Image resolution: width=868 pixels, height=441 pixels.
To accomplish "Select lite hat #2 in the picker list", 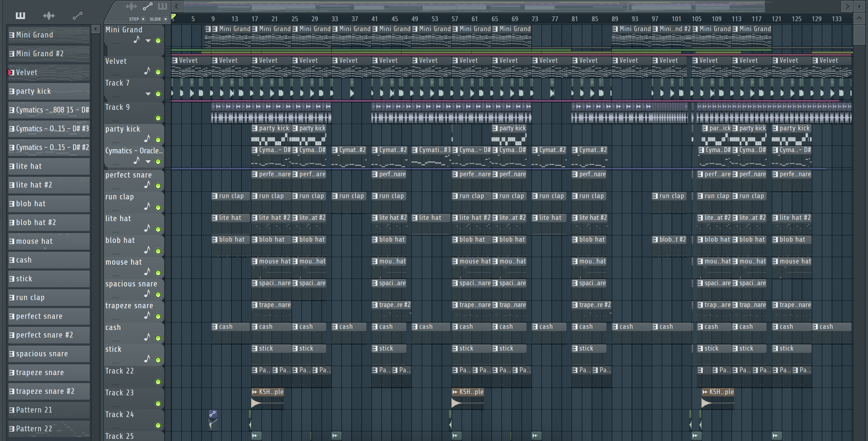I will click(x=49, y=185).
